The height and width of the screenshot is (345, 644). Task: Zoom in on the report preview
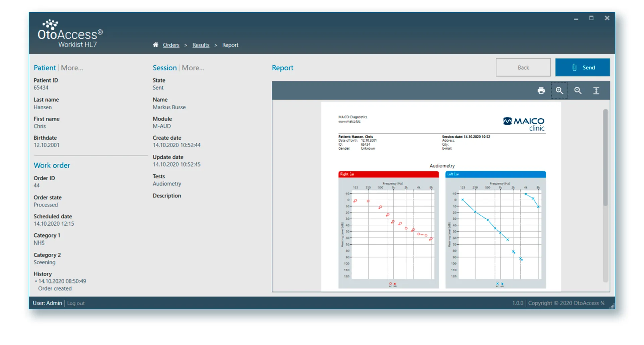(559, 90)
